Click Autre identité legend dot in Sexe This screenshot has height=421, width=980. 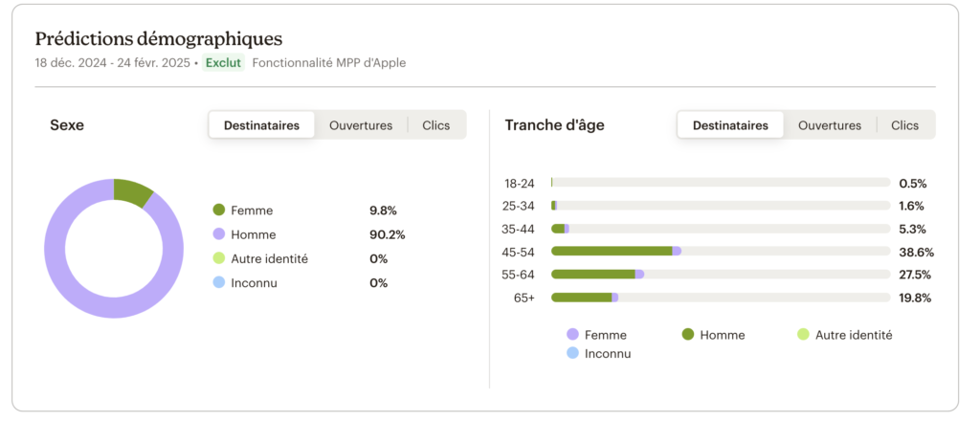point(218,258)
